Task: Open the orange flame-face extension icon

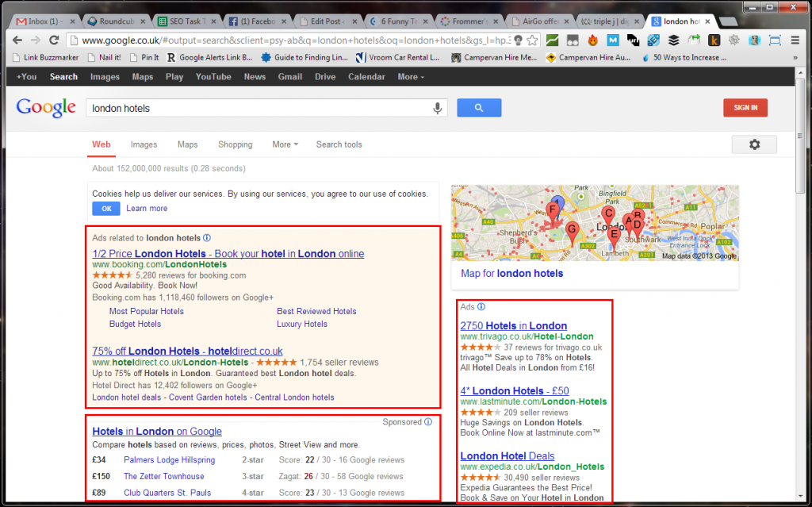Action: (593, 40)
